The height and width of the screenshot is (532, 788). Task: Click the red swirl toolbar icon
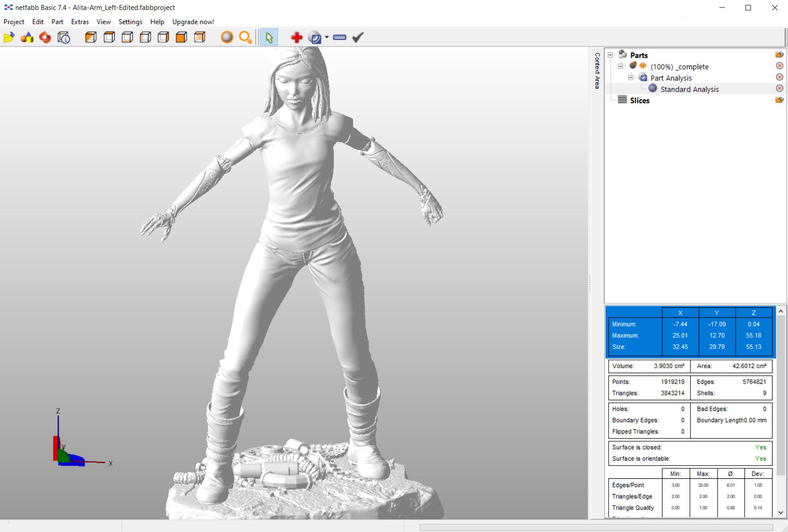click(x=45, y=37)
